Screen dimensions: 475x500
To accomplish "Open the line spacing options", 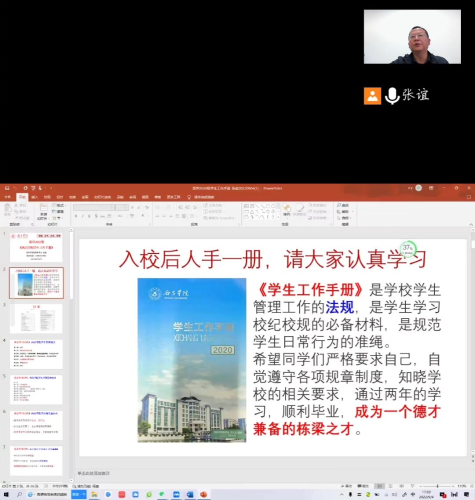I will 195,207.
